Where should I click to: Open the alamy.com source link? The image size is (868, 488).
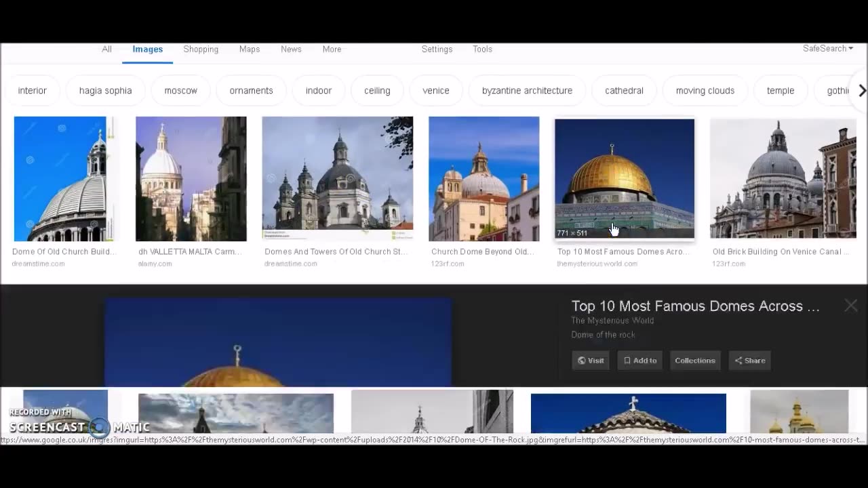155,264
